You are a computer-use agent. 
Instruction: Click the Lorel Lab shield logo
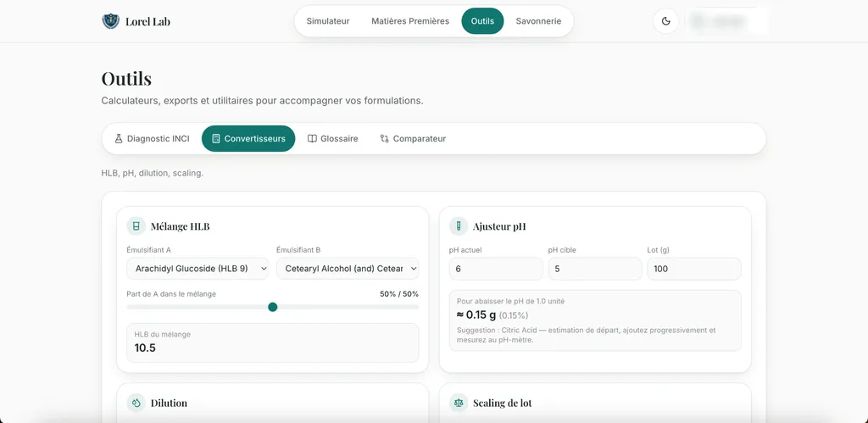click(111, 21)
